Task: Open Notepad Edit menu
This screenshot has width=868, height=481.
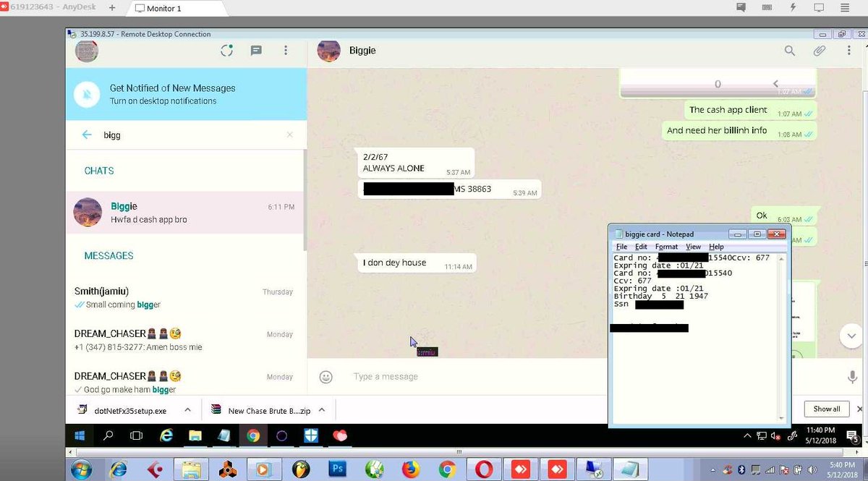Action: pyautogui.click(x=641, y=247)
